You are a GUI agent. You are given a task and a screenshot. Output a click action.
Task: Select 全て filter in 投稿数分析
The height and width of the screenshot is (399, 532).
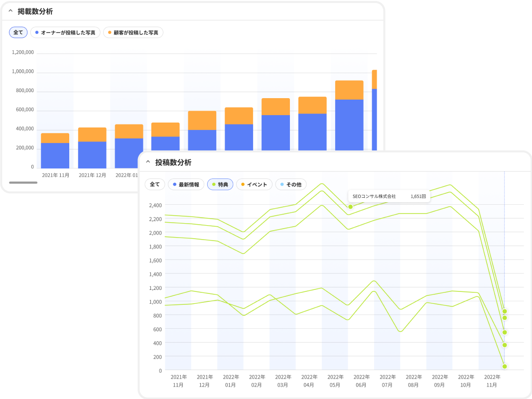pyautogui.click(x=155, y=184)
